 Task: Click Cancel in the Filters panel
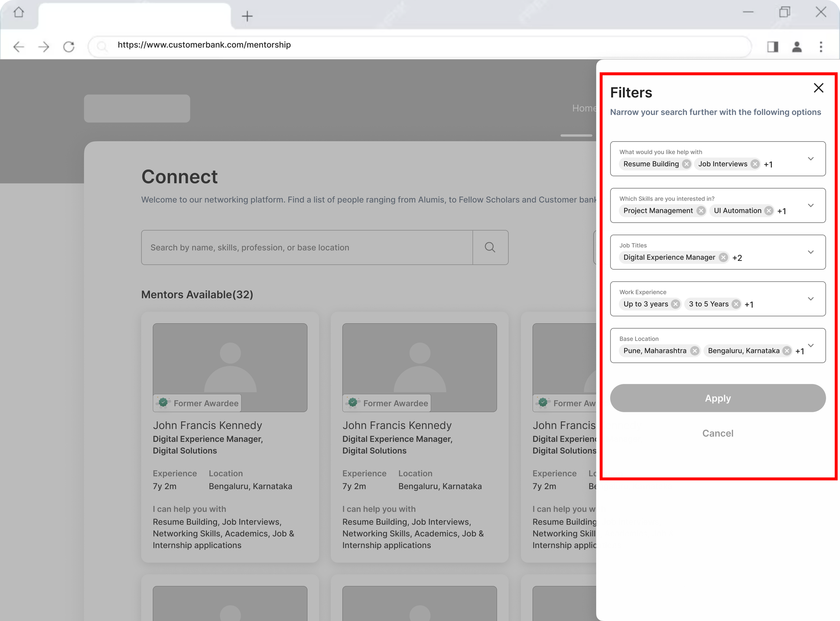point(718,433)
